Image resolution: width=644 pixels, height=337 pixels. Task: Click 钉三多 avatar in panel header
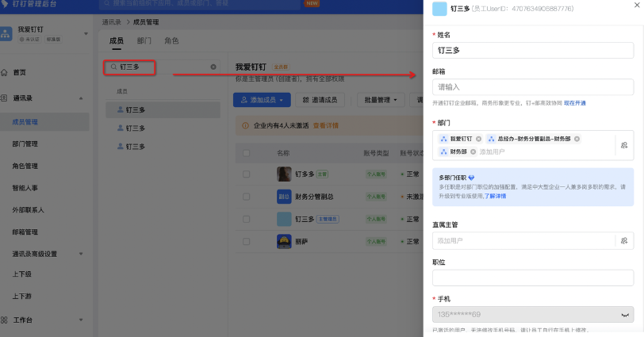[439, 9]
